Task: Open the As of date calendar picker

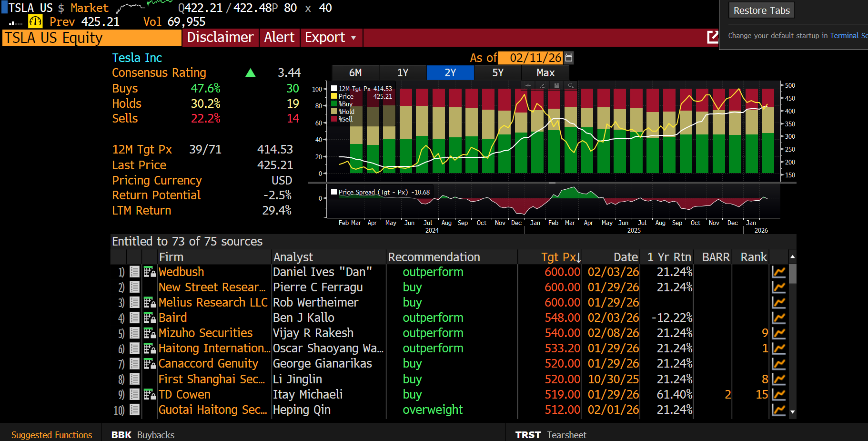Action: pyautogui.click(x=568, y=58)
